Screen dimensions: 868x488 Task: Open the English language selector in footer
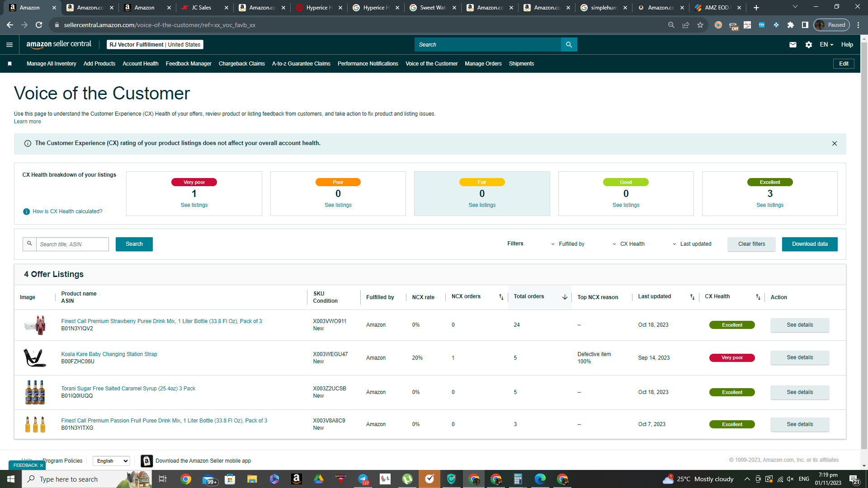coord(111,461)
